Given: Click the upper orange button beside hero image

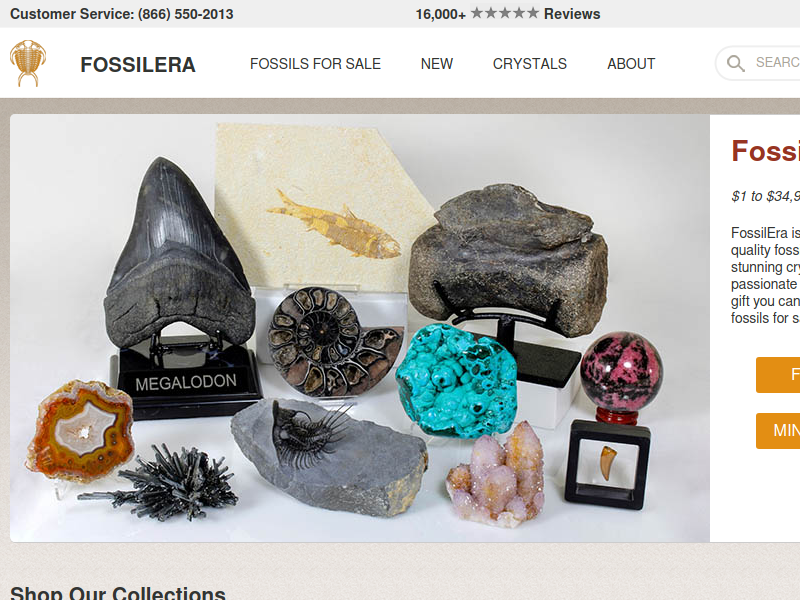Looking at the screenshot, I should click(x=778, y=375).
